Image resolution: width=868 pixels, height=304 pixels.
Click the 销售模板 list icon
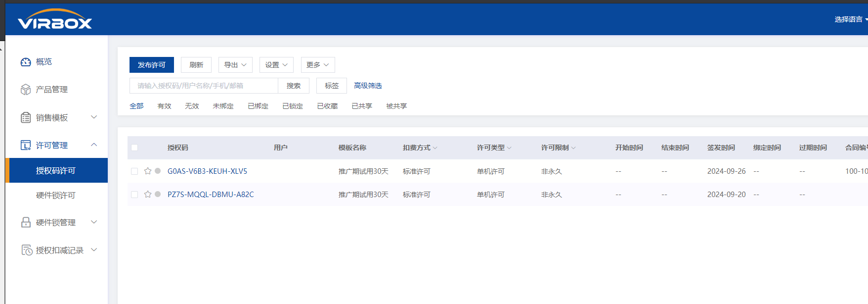(26, 117)
